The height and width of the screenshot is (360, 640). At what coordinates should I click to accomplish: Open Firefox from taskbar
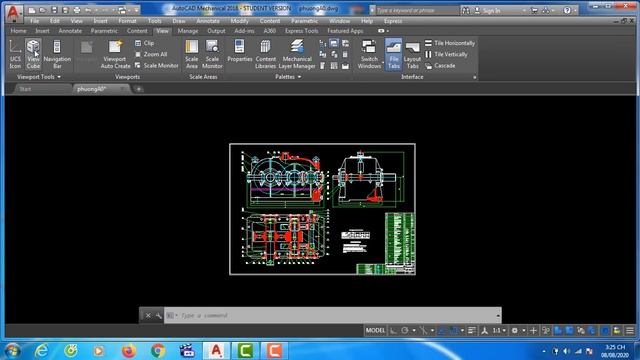pos(129,350)
